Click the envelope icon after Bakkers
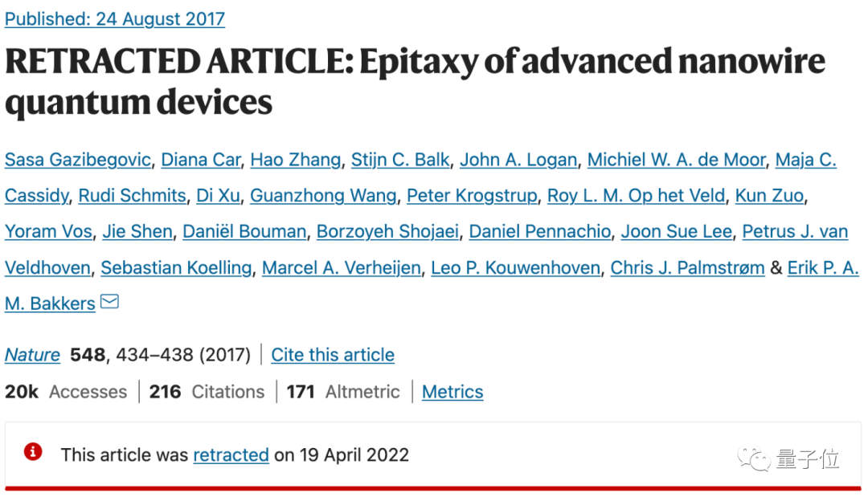Image resolution: width=868 pixels, height=497 pixels. 109,302
